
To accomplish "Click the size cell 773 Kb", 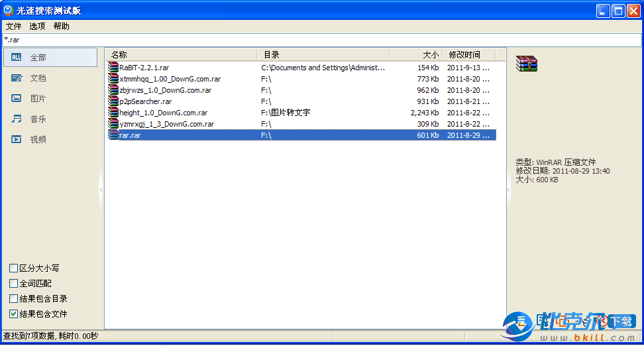I will [428, 79].
